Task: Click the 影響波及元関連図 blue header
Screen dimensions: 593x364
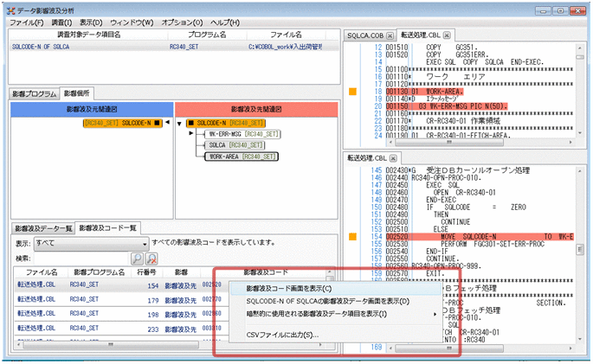Action: click(92, 110)
